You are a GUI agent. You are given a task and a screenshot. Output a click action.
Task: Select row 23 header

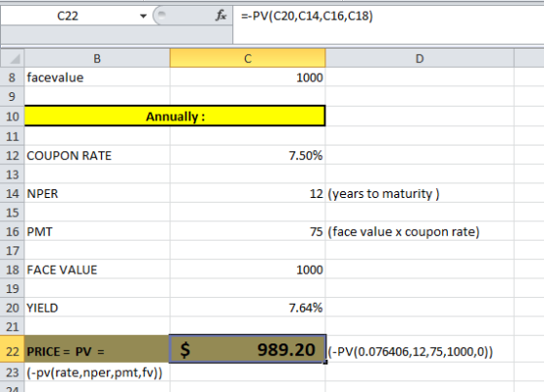point(12,373)
